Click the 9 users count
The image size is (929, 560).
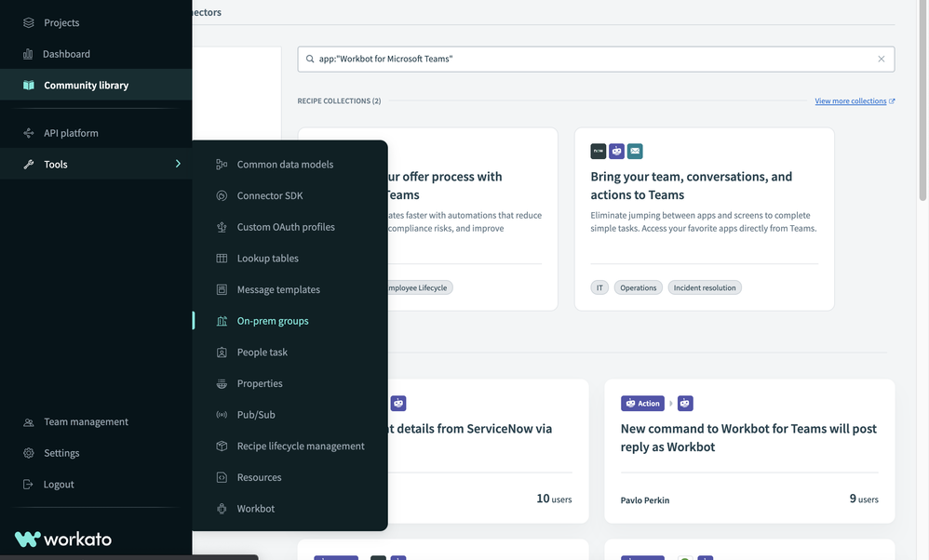pos(864,499)
